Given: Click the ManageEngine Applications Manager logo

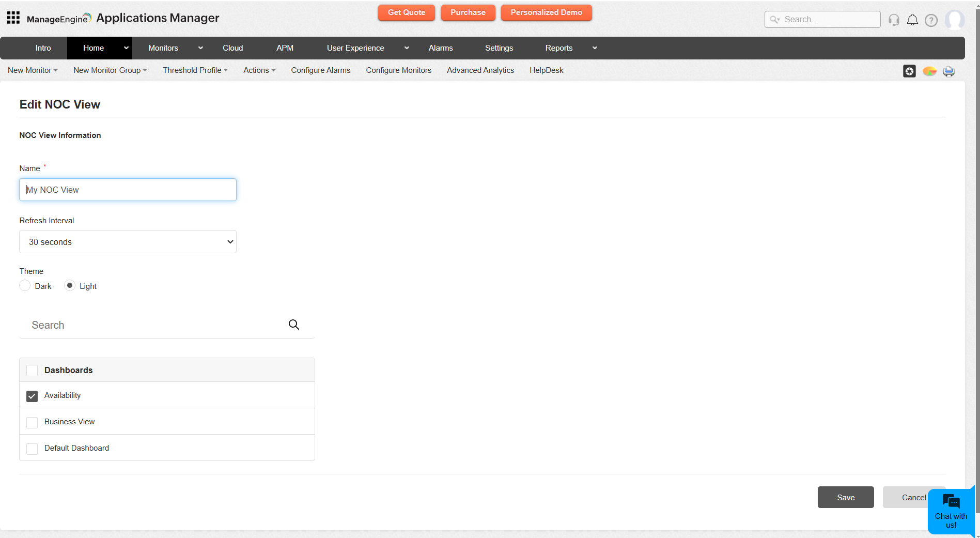Looking at the screenshot, I should (123, 18).
